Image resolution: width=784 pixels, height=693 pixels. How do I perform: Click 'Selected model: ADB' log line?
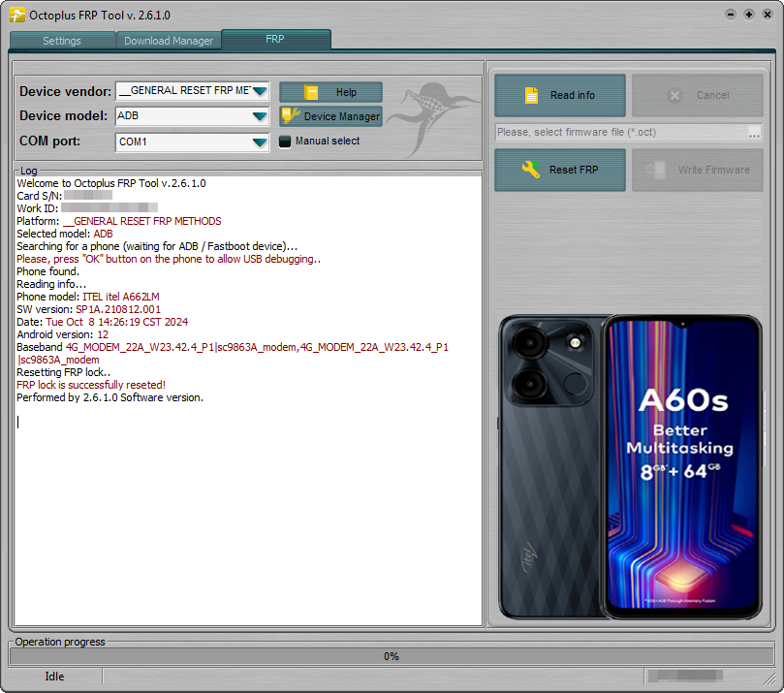tap(65, 234)
